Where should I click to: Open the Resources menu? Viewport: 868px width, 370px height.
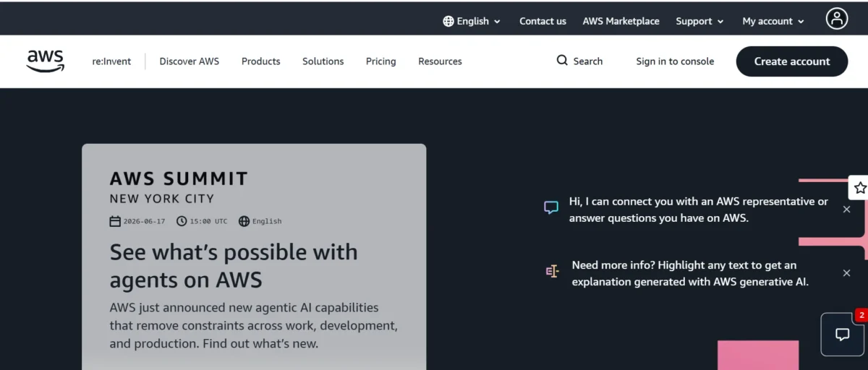point(440,61)
